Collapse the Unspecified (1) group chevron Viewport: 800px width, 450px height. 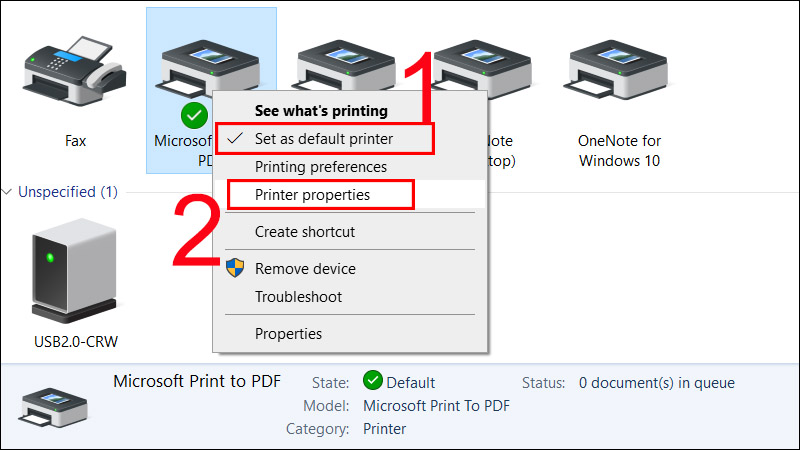pyautogui.click(x=9, y=192)
